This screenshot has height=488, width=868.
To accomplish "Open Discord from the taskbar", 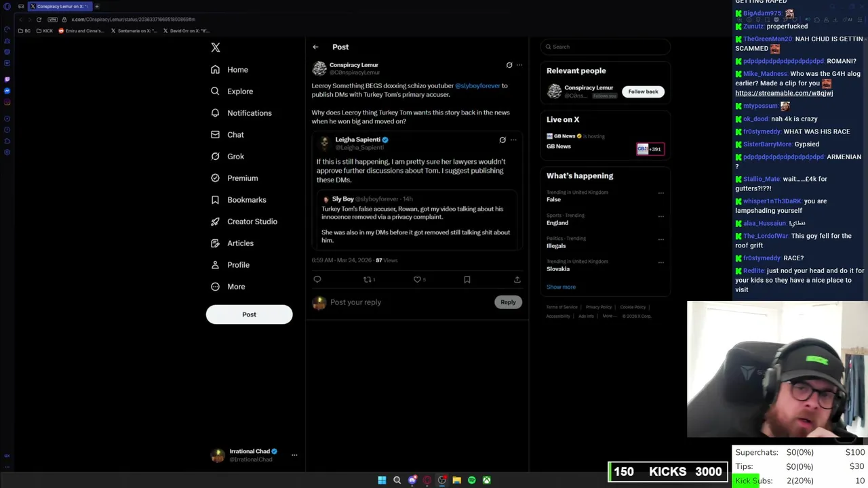I will coord(412,480).
